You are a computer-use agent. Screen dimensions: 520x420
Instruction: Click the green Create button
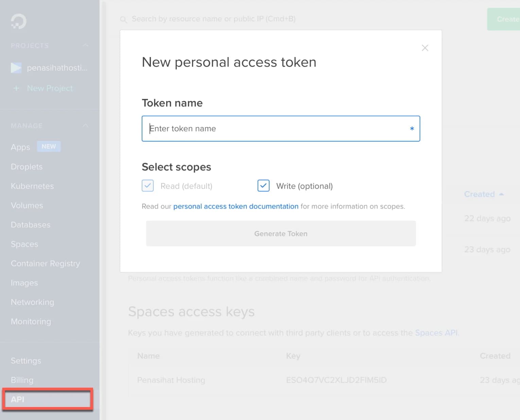point(505,19)
